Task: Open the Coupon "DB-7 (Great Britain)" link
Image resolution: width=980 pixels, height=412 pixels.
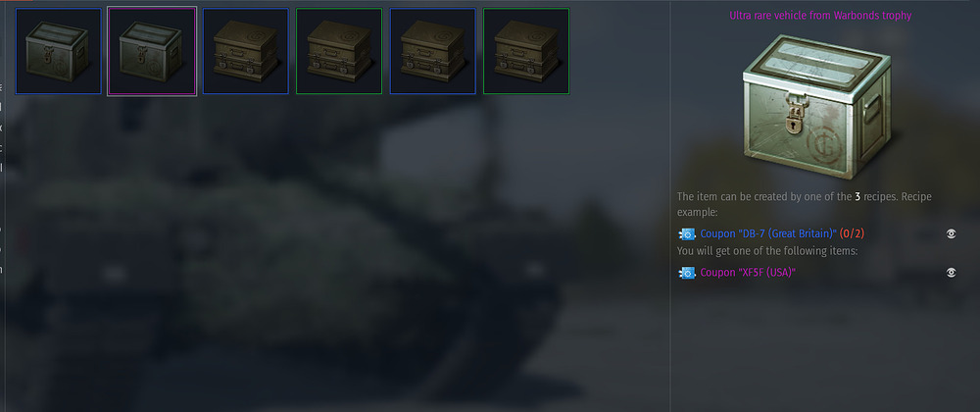Action: click(x=768, y=233)
